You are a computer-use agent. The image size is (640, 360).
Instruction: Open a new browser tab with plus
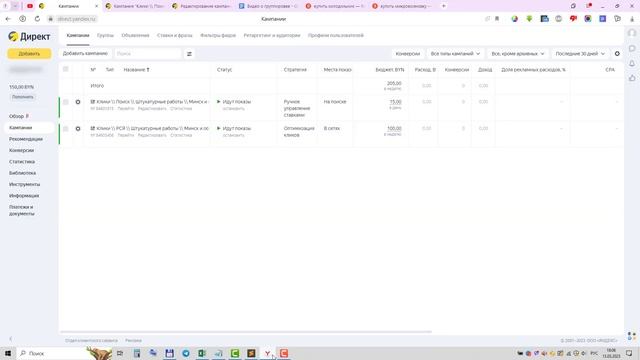[444, 6]
